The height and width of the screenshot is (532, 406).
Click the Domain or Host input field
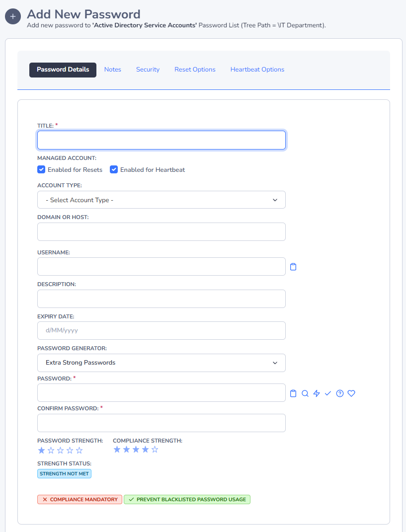[161, 231]
